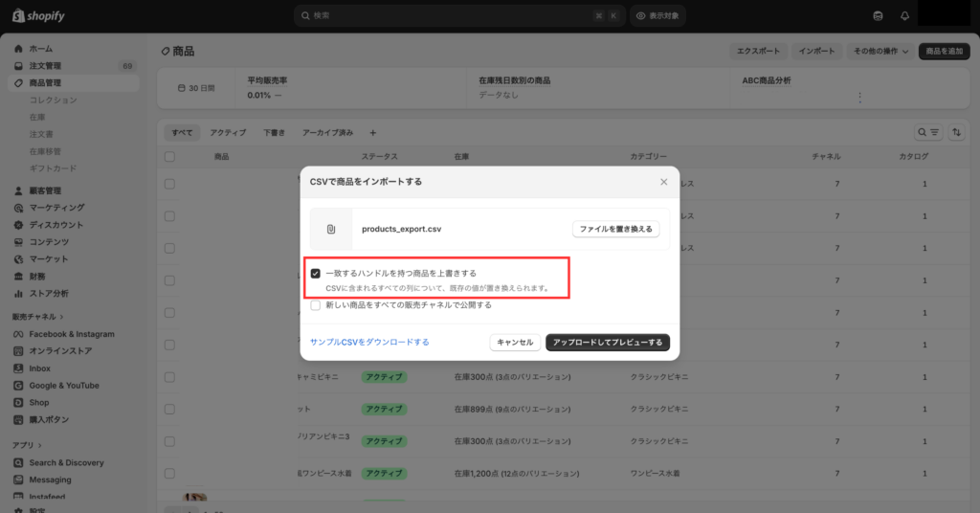
Task: Open コレクション under 商品管理
Action: click(54, 100)
